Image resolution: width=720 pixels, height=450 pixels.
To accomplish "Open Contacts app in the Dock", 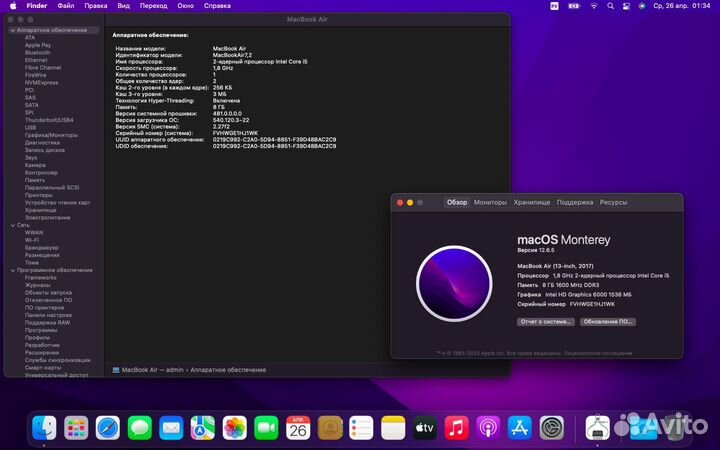I will [x=330, y=428].
